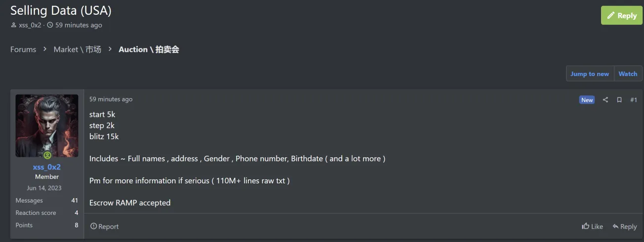The width and height of the screenshot is (644, 242).
Task: Select the Auction \ 拍卖会 breadcrumb
Action: pyautogui.click(x=149, y=49)
